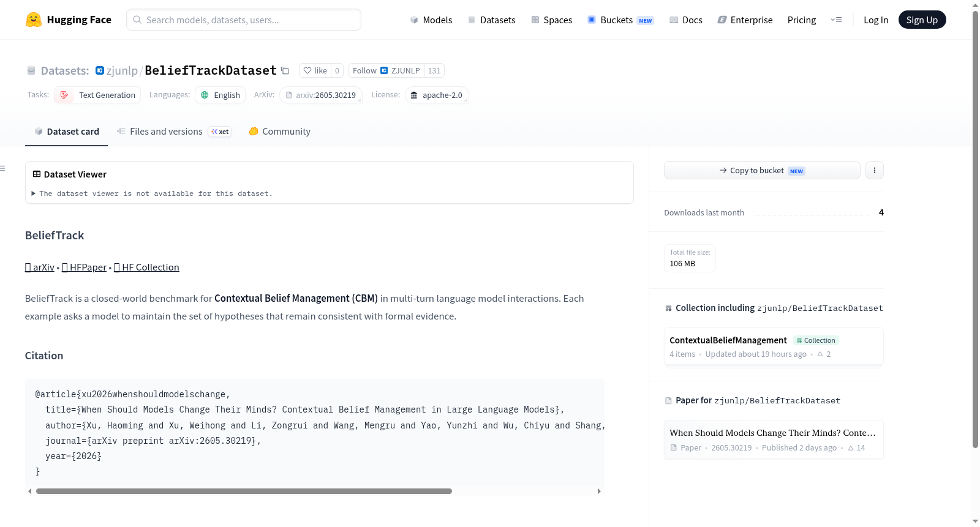
Task: Open the arXiv link in dataset card
Action: click(x=40, y=267)
